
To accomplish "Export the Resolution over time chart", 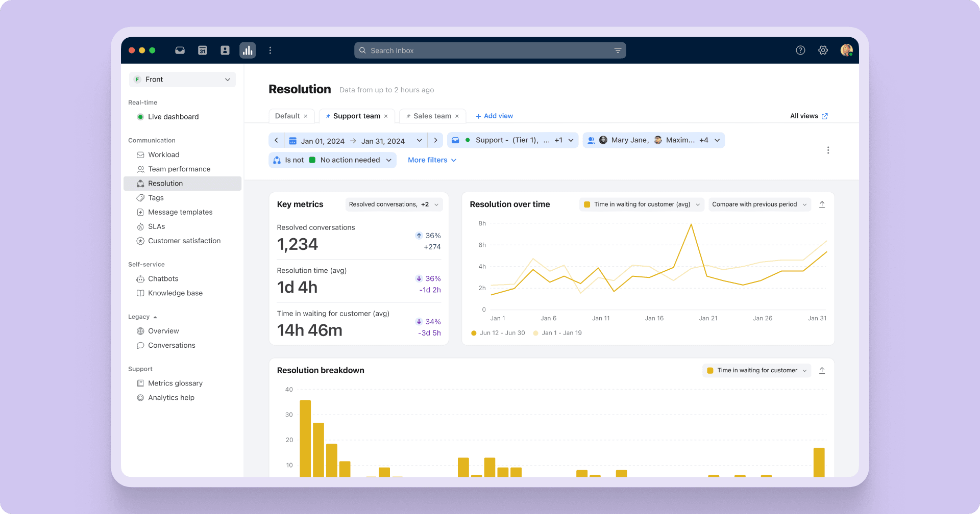I will 822,204.
